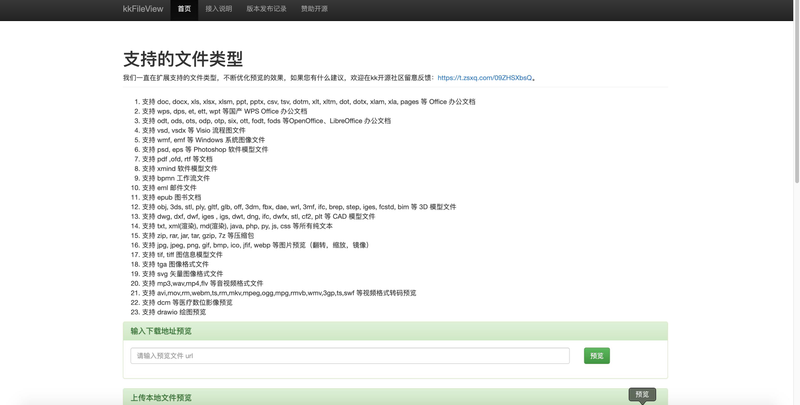
Task: Select the 首页 navigation tab
Action: (184, 9)
